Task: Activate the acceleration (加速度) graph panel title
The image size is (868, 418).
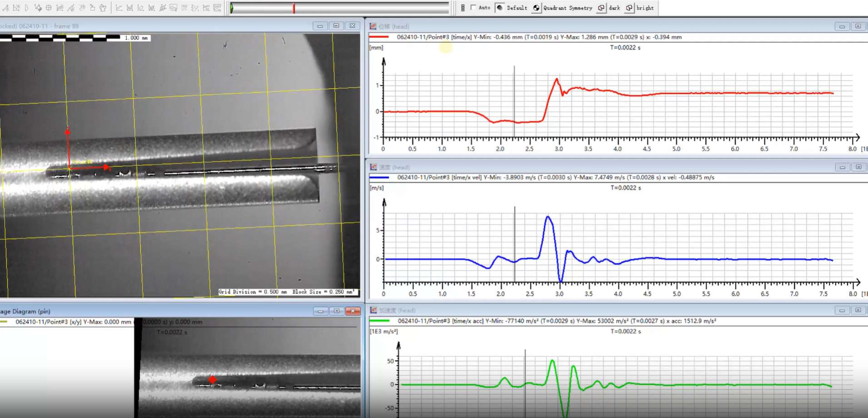Action: pos(397,310)
